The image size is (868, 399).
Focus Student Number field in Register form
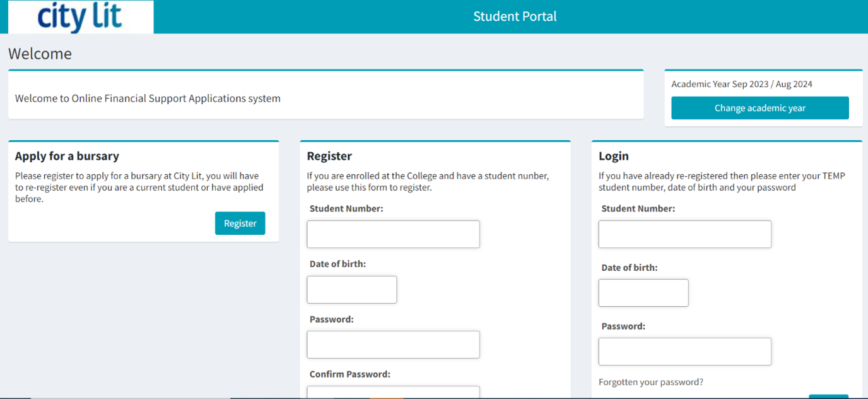coord(393,234)
